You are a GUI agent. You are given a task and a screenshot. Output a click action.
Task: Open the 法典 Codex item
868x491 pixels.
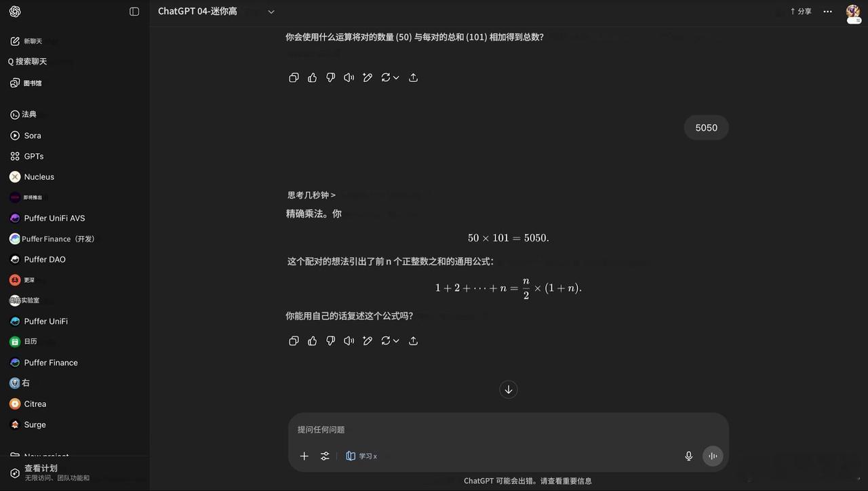(24, 115)
